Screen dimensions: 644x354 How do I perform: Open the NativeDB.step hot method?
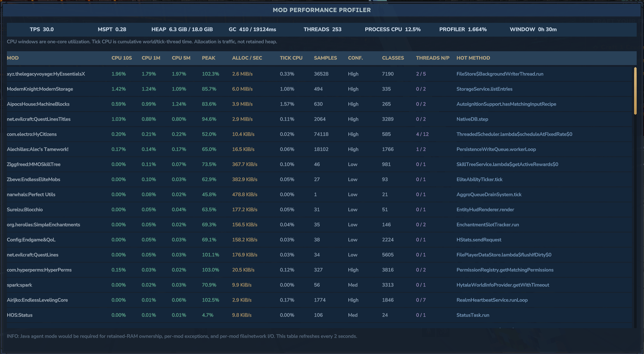(472, 119)
